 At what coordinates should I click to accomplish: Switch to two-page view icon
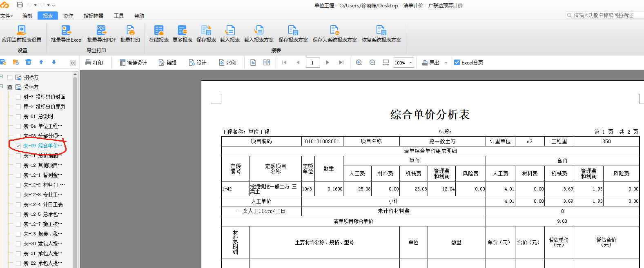[x=267, y=62]
